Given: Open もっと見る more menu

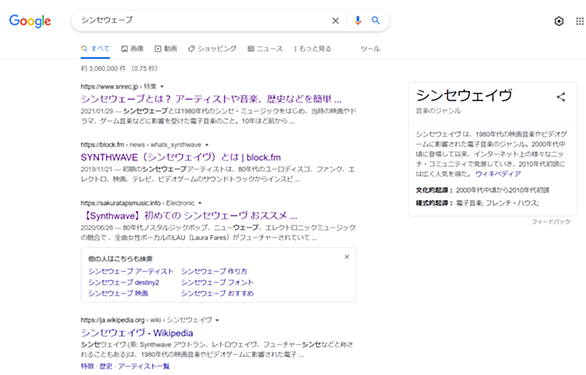Looking at the screenshot, I should pos(312,49).
